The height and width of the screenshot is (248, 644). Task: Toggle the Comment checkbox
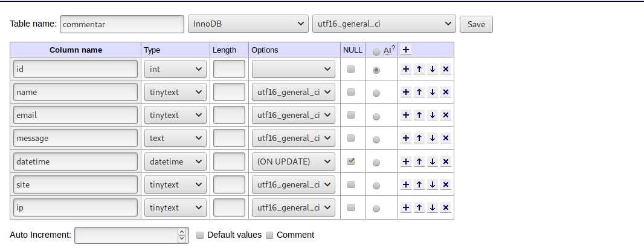point(270,235)
